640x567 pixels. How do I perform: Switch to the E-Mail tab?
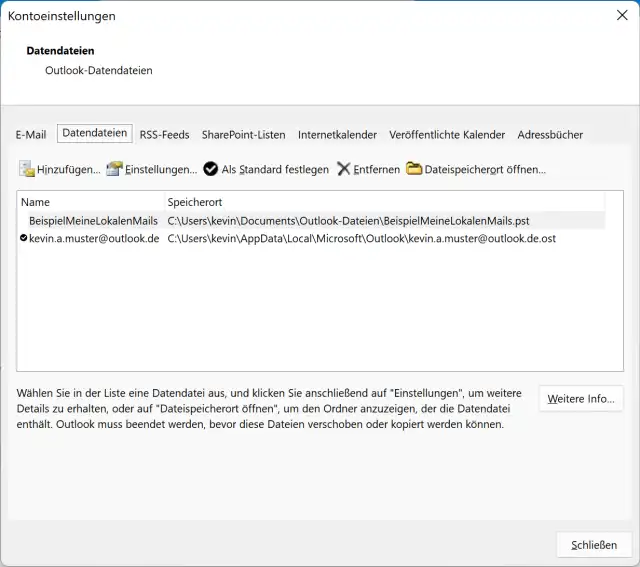31,135
